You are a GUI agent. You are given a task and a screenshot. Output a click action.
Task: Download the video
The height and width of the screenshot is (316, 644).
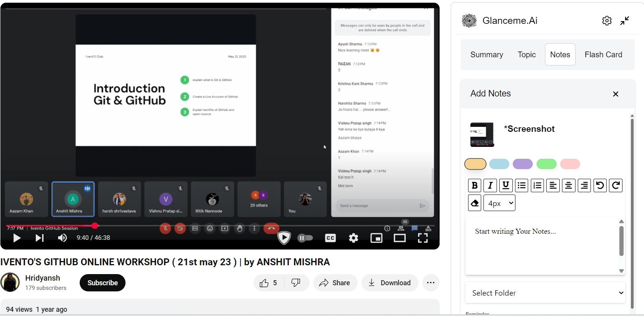[390, 283]
